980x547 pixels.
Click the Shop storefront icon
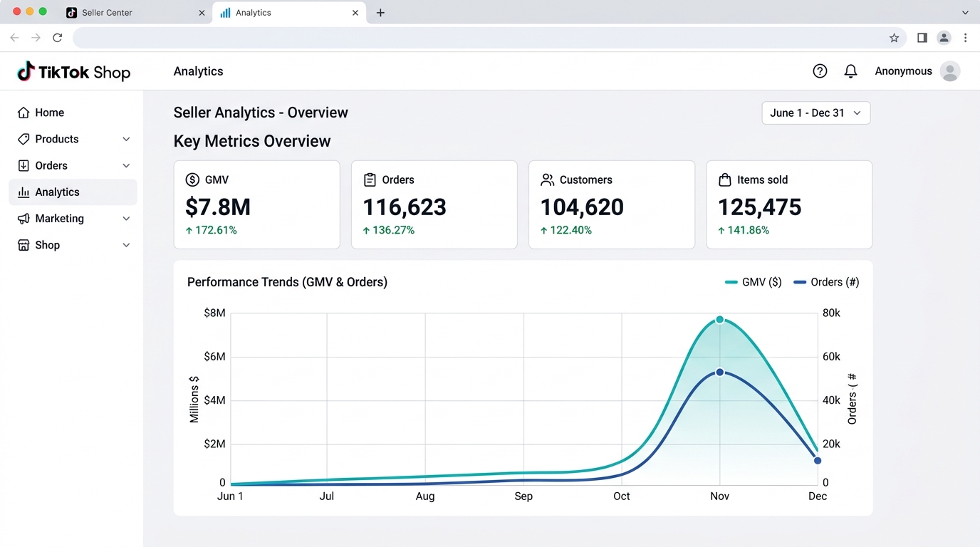point(24,245)
